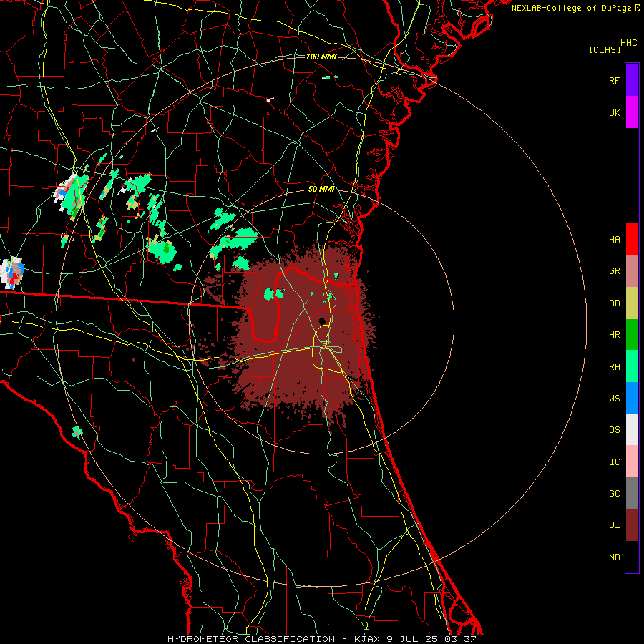
Task: Click the RF purple legend swatch
Action: tap(632, 80)
